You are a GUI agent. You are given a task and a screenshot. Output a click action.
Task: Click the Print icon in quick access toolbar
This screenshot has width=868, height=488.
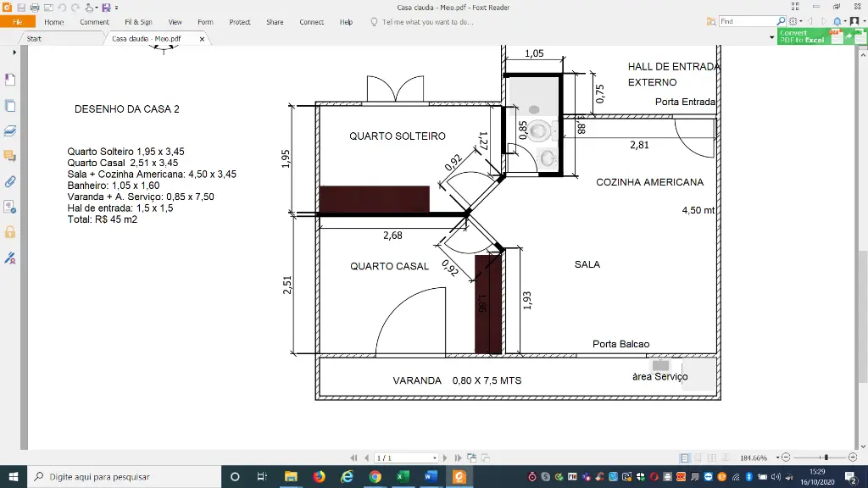pyautogui.click(x=35, y=8)
